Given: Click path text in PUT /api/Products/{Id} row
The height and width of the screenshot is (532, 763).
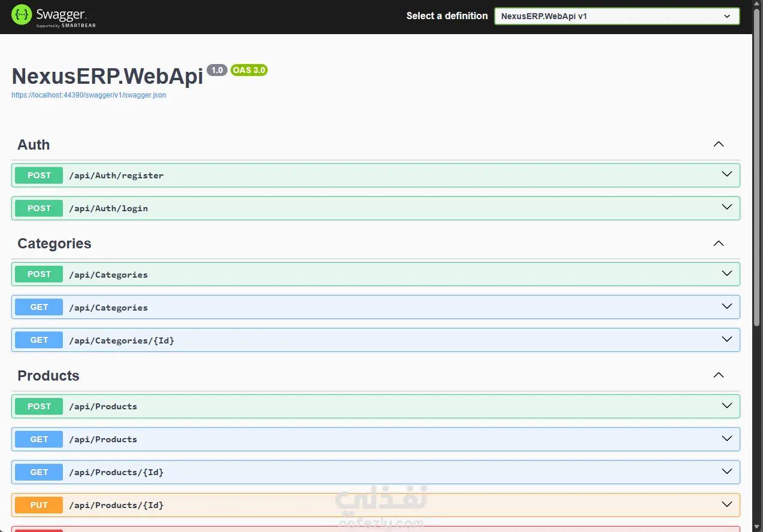Looking at the screenshot, I should coord(116,505).
